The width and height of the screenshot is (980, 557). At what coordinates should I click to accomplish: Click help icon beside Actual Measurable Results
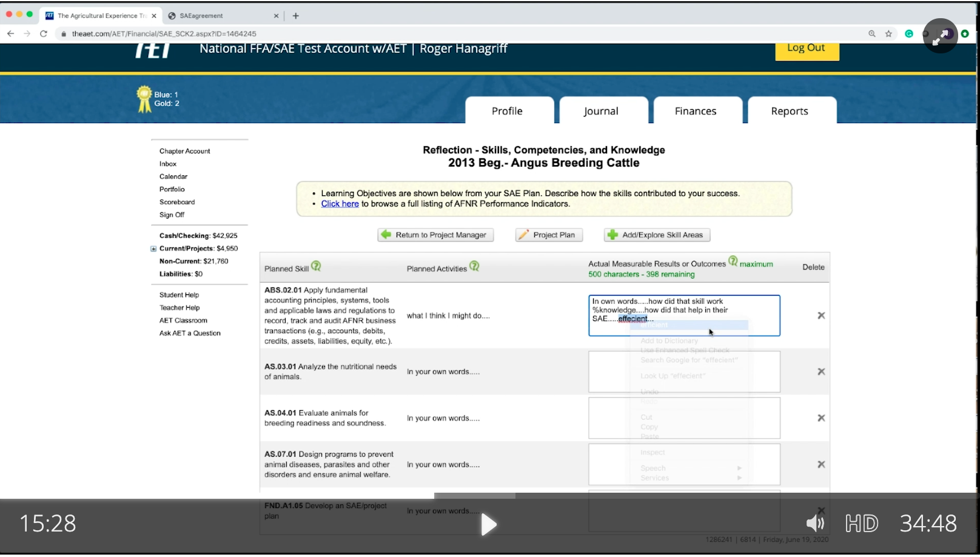(x=733, y=262)
